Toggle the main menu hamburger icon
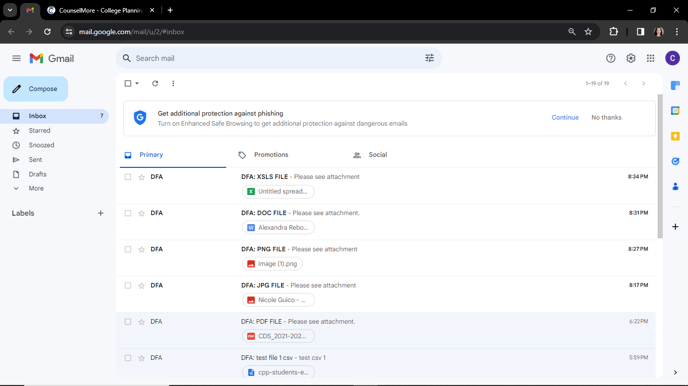 pyautogui.click(x=16, y=58)
